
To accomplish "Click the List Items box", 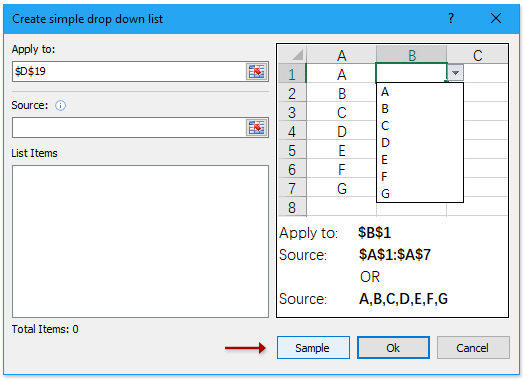I will 140,241.
